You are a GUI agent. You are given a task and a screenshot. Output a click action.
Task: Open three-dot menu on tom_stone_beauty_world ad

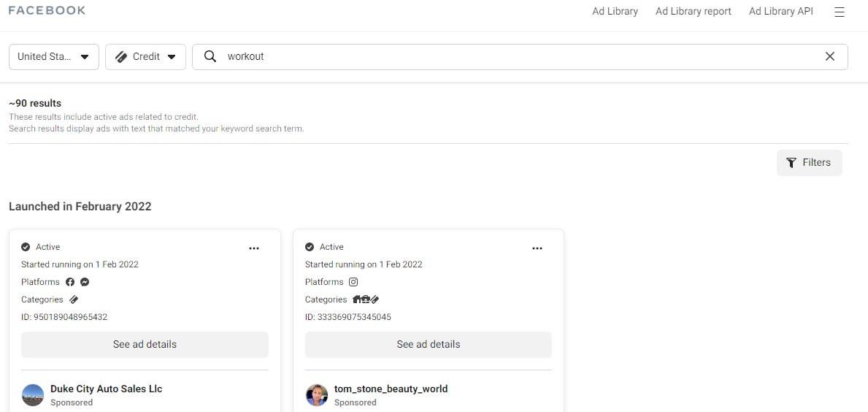[x=537, y=248]
